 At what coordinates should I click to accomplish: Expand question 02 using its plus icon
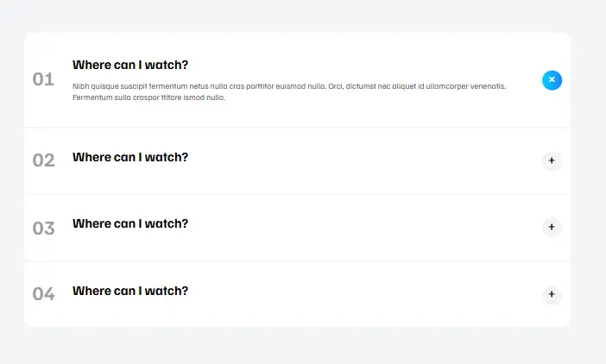tap(552, 160)
